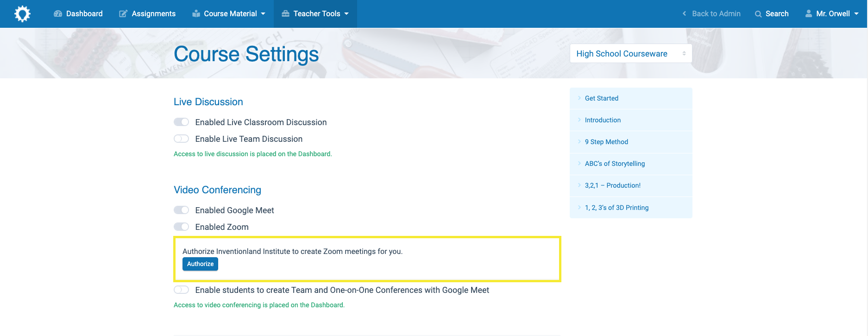Expand the Get Started chevron
The height and width of the screenshot is (336, 868).
(579, 98)
